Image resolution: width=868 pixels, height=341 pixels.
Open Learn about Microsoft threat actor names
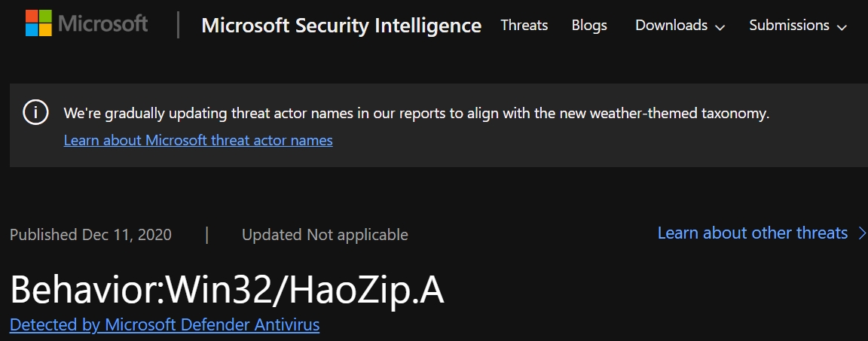[198, 140]
